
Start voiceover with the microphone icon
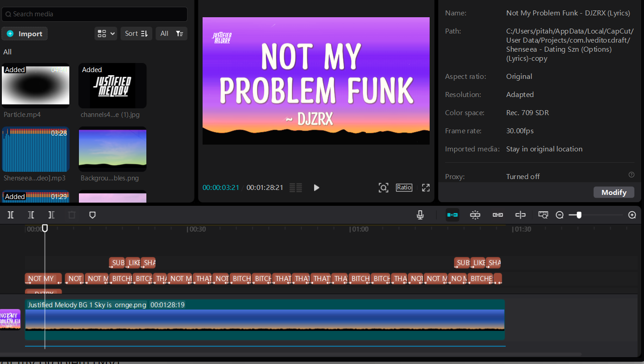tap(420, 215)
